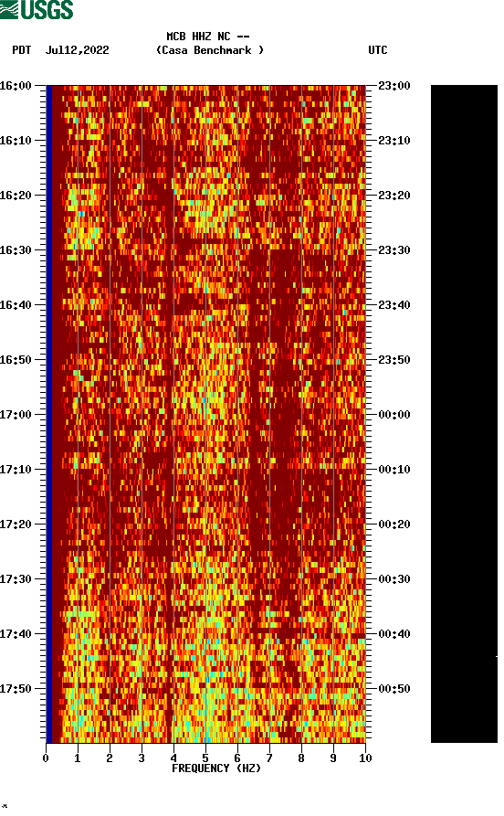Image resolution: width=504 pixels, height=816 pixels.
Task: Click the frequency axis label '0'
Action: [46, 758]
